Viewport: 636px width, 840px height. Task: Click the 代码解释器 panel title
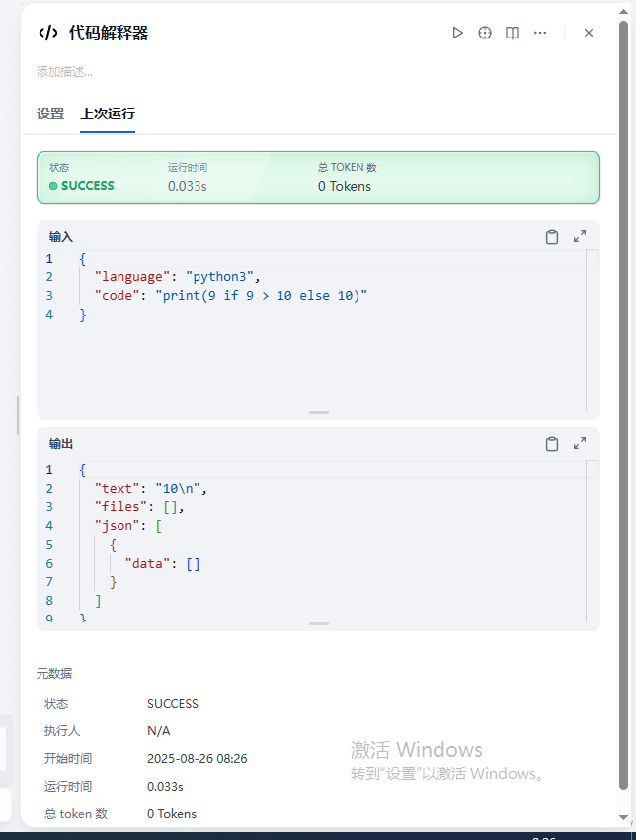click(109, 34)
